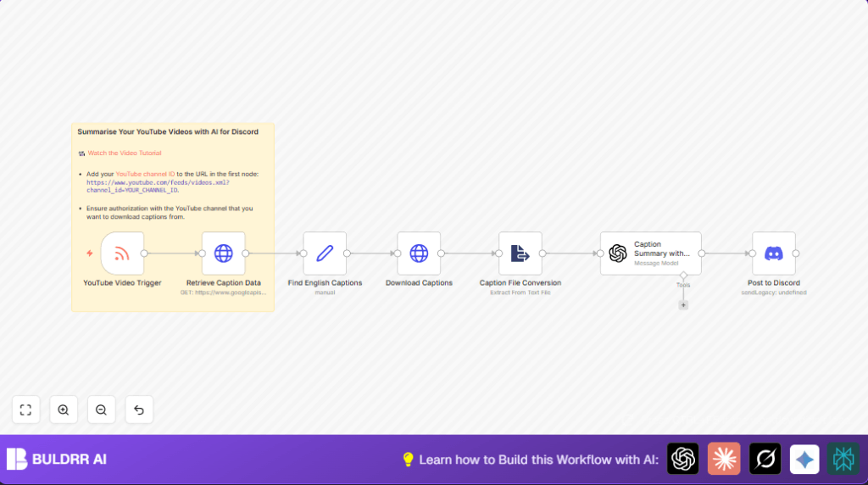The width and height of the screenshot is (868, 485).
Task: Open the Download Captions globe node
Action: pos(419,254)
